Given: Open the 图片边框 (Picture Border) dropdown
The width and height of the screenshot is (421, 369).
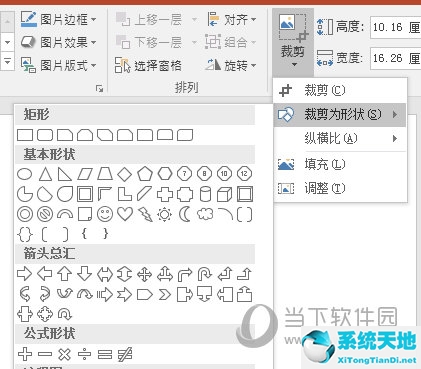Looking at the screenshot, I should point(59,19).
